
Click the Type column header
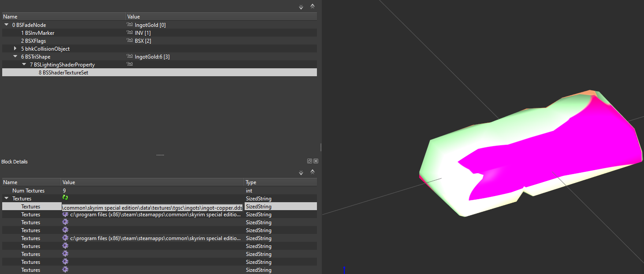pos(280,182)
